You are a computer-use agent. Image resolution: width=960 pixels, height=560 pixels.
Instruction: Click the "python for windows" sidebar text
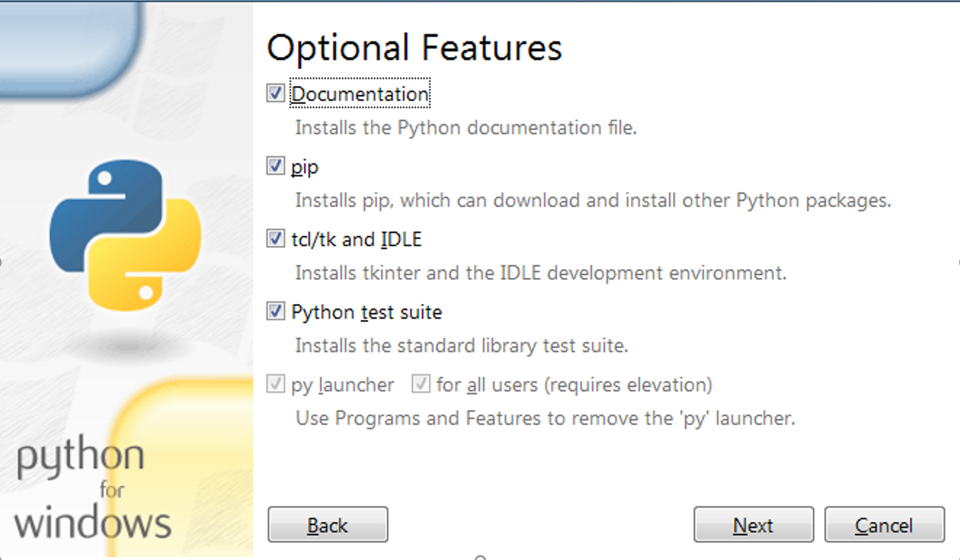pyautogui.click(x=89, y=489)
